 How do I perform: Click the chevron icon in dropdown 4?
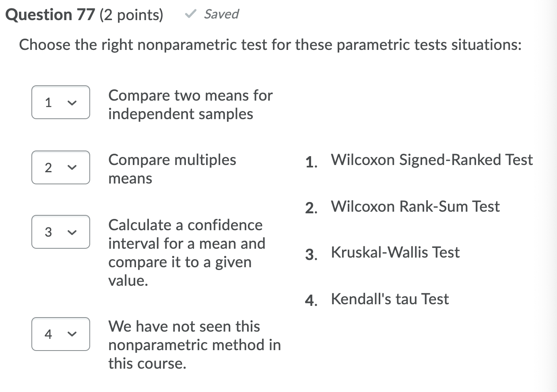click(x=72, y=334)
